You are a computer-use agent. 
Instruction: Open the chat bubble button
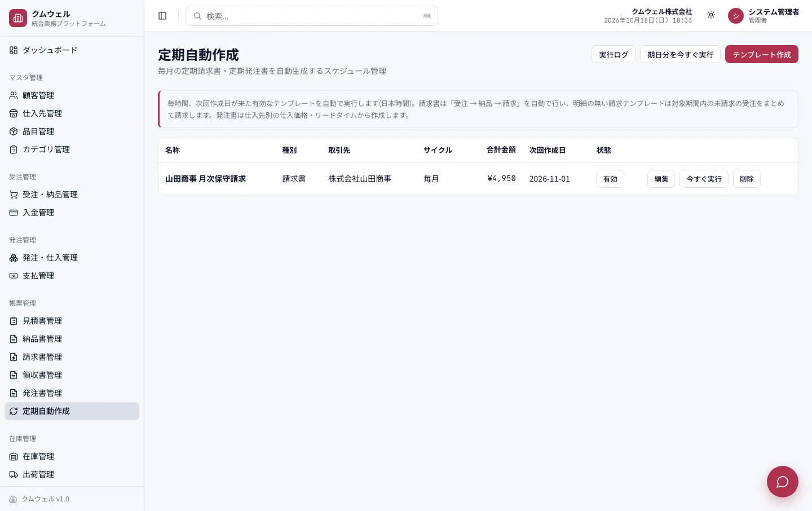point(783,482)
